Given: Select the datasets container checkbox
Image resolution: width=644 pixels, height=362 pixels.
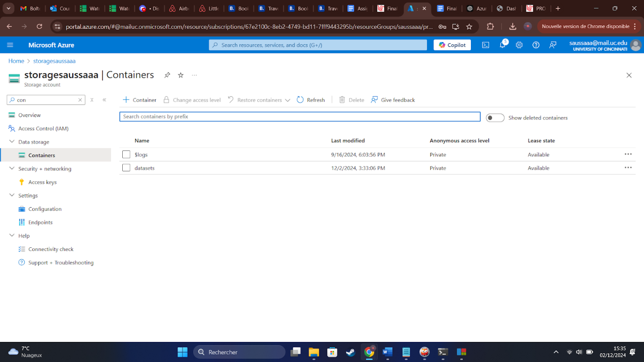Looking at the screenshot, I should 126,168.
